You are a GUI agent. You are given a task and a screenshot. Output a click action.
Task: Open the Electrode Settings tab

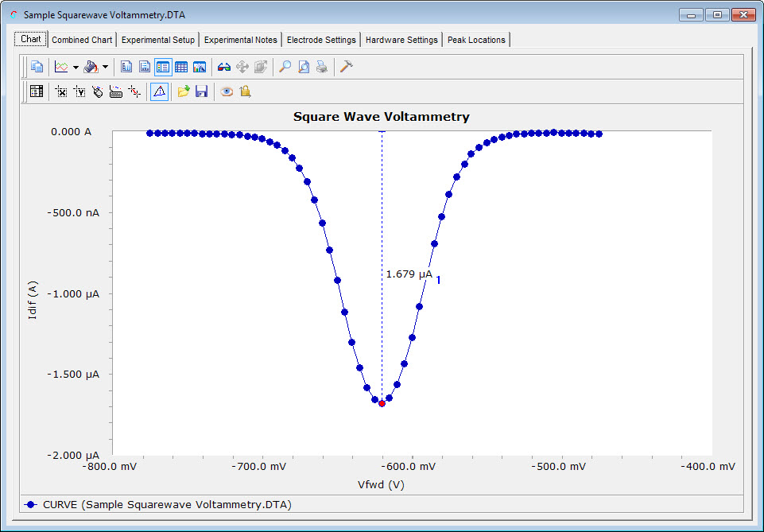[321, 40]
